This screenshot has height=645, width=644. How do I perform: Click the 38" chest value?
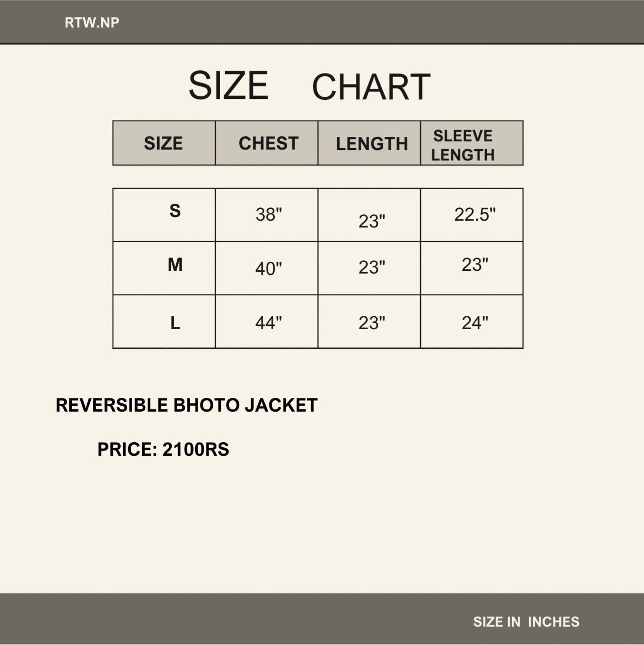[268, 214]
